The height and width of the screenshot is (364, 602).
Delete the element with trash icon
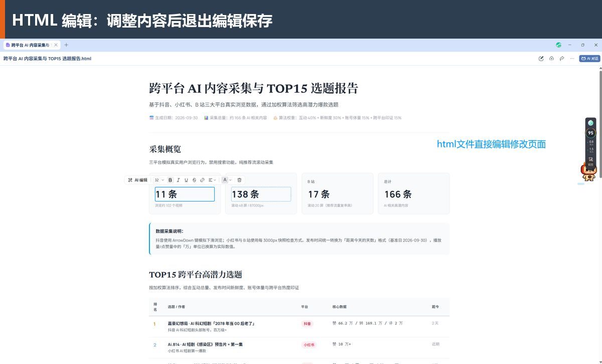point(239,180)
